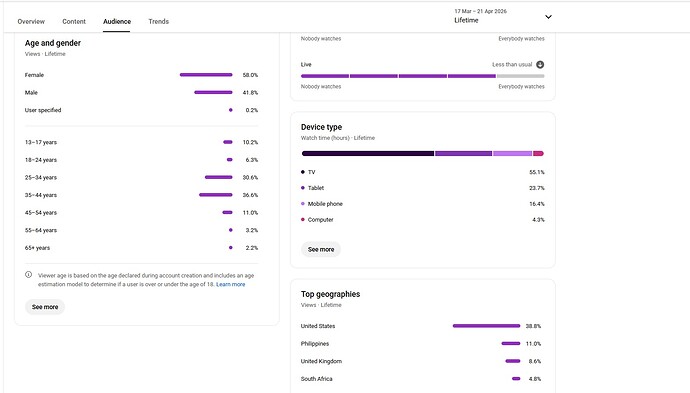Click the 55.1% TV value

[537, 172]
